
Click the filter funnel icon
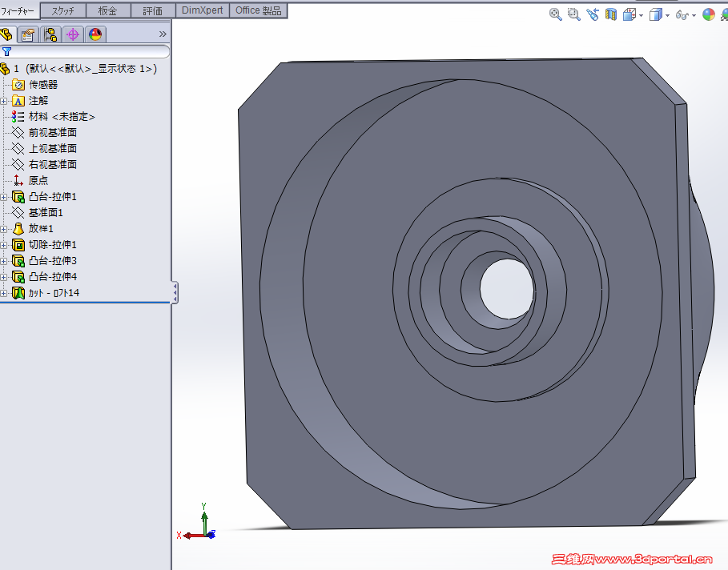(x=6, y=51)
